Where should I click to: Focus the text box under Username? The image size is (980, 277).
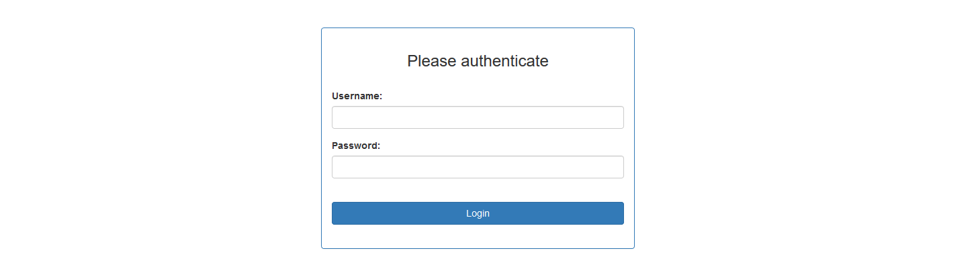pos(478,117)
